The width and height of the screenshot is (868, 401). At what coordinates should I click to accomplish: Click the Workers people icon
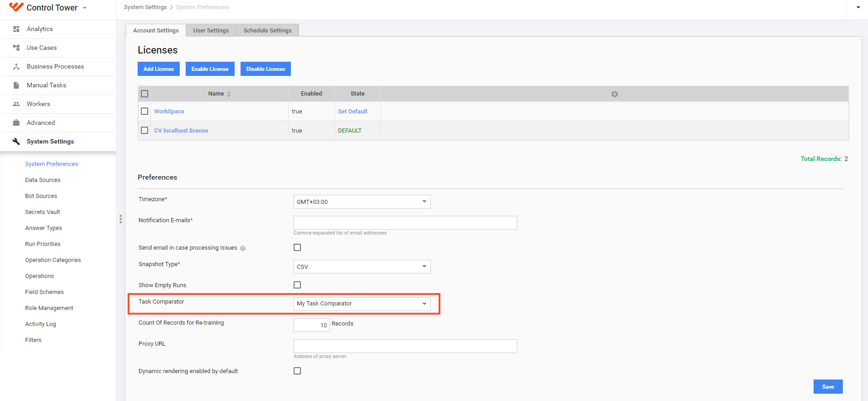[x=16, y=104]
